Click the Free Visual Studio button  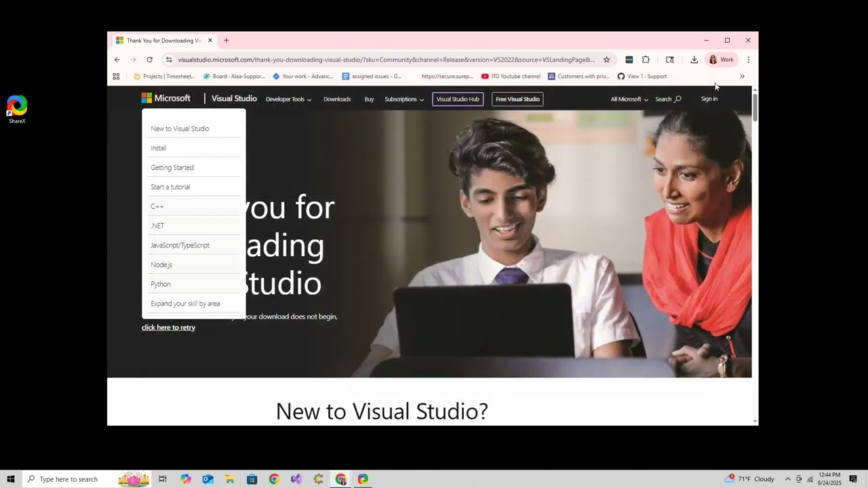click(517, 99)
